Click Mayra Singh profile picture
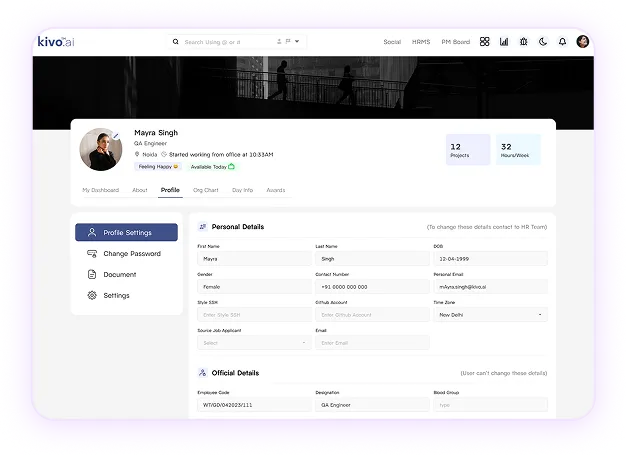Screen dimensions: 627x456 pos(101,149)
